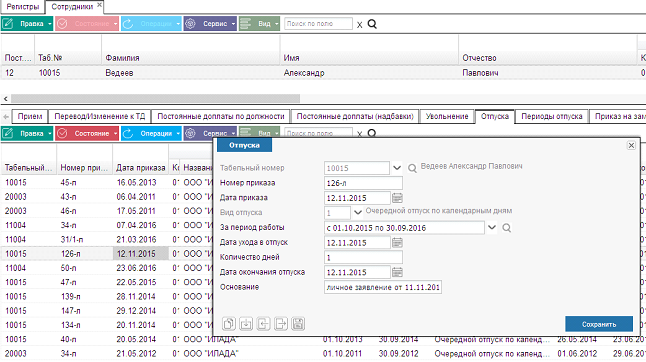Image resolution: width=646 pixels, height=362 pixels.
Task: Open Периоды отпуска tab
Action: (552, 117)
